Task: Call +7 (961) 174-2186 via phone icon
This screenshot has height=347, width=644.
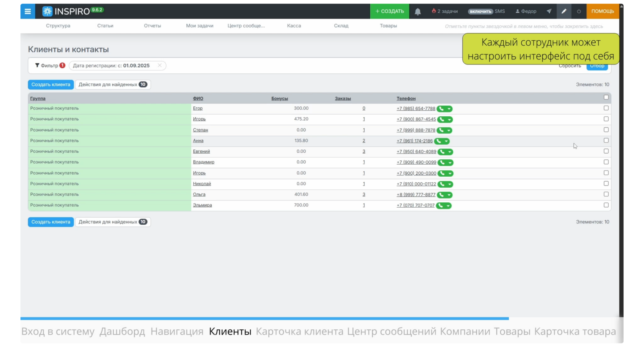Action: pyautogui.click(x=439, y=141)
